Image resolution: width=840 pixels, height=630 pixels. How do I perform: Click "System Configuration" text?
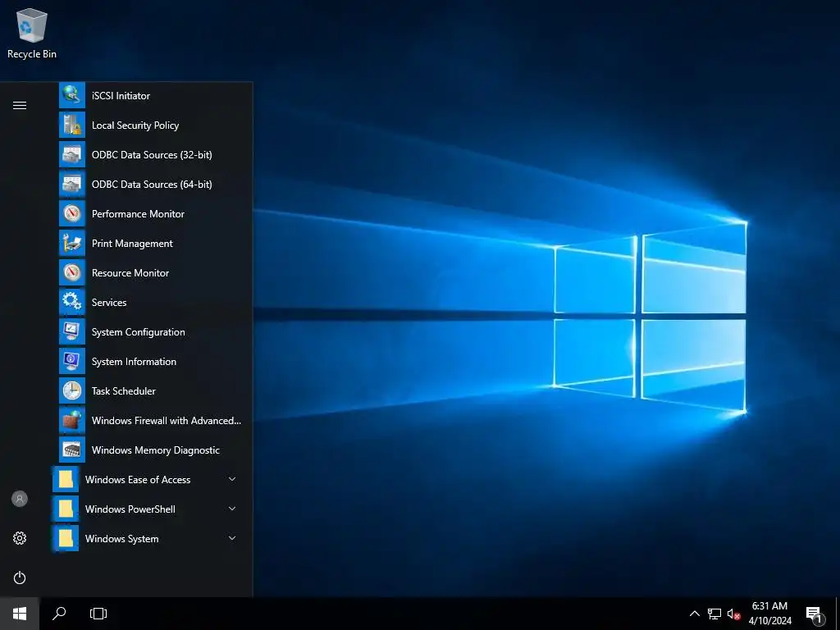tap(138, 332)
